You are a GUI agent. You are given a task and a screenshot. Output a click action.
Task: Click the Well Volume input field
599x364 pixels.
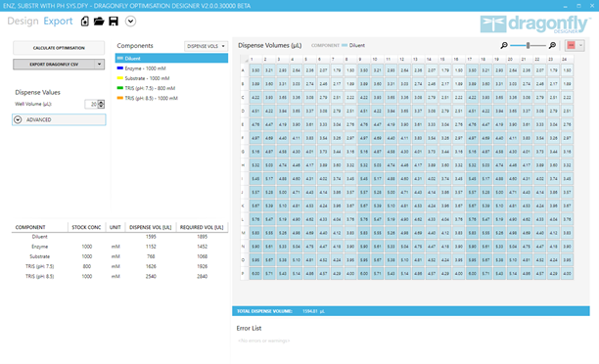[91, 104]
